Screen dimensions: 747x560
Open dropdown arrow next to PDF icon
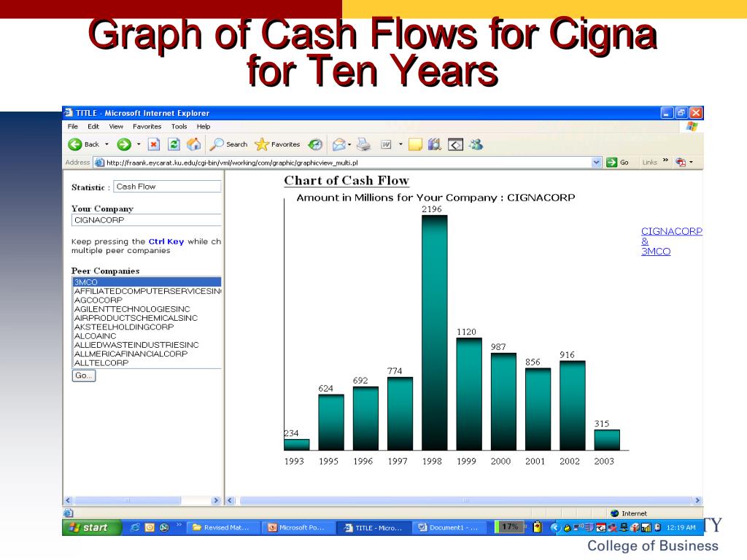692,163
